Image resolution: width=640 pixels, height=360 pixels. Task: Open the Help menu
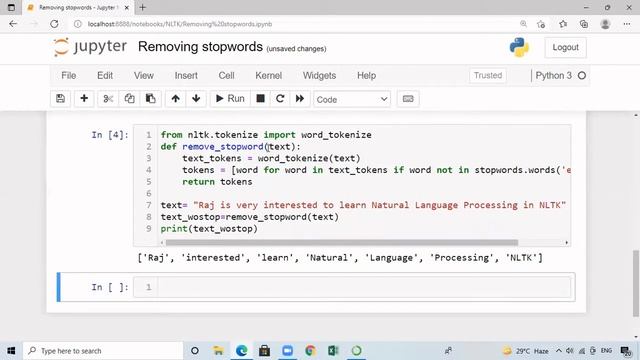pyautogui.click(x=367, y=76)
